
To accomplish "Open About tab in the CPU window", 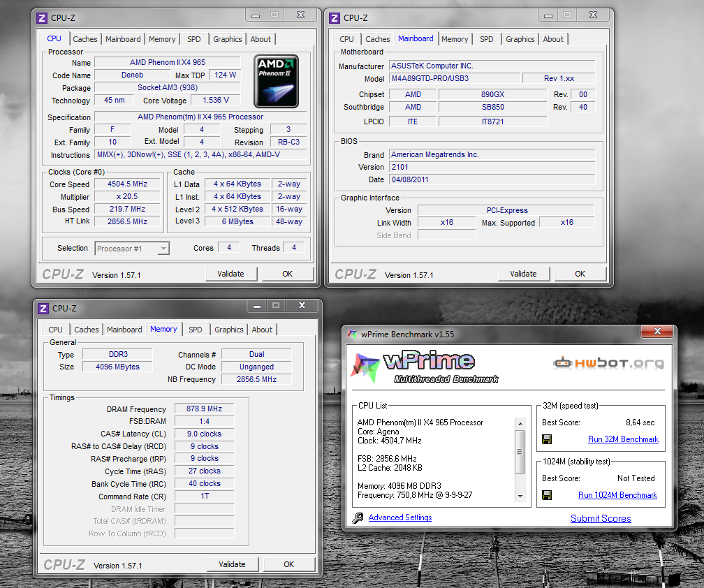I will coord(261,39).
